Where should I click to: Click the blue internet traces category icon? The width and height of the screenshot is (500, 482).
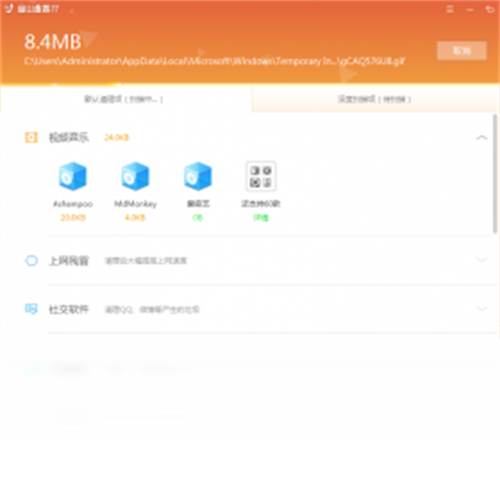pyautogui.click(x=31, y=261)
